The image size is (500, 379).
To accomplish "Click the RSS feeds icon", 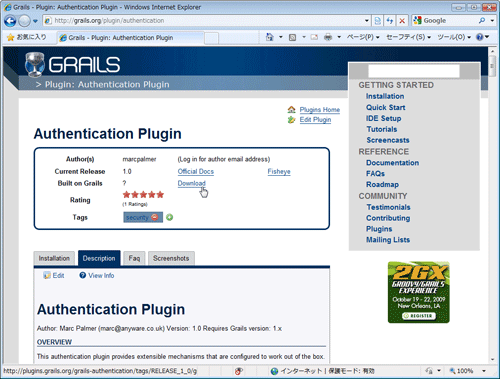I will pyautogui.click(x=292, y=37).
